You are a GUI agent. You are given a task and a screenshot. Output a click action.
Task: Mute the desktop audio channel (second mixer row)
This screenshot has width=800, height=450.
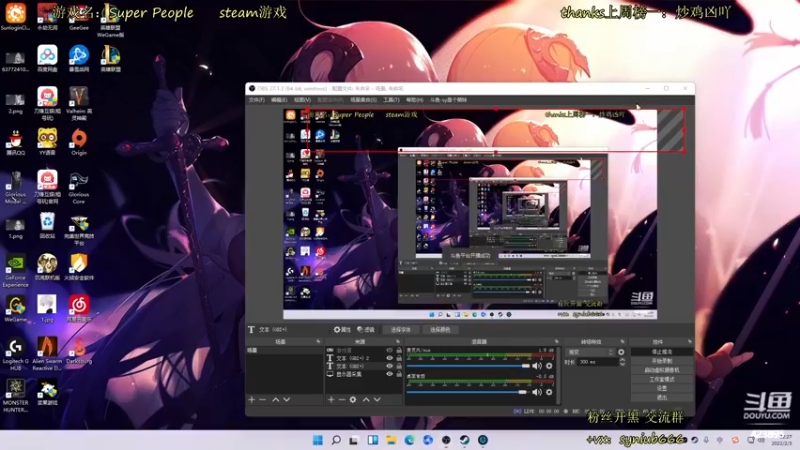coord(537,392)
